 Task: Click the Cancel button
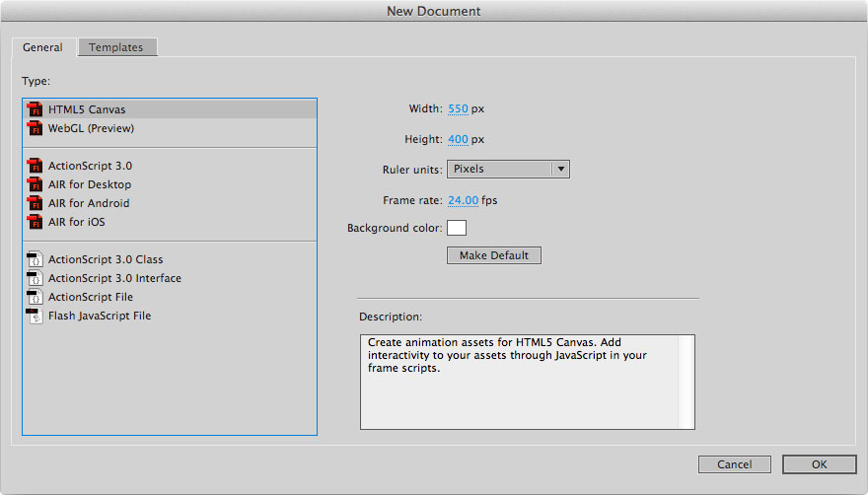[x=735, y=464]
